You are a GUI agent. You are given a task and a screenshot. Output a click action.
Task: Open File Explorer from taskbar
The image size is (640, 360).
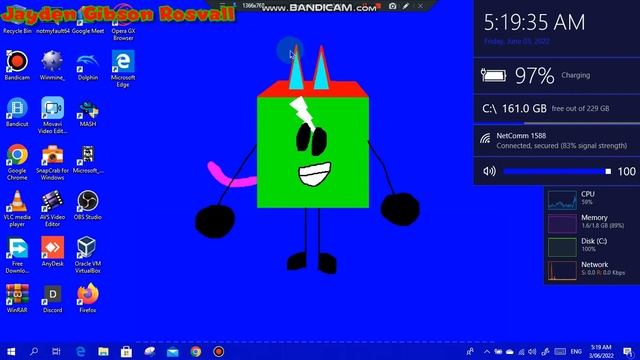pyautogui.click(x=103, y=351)
